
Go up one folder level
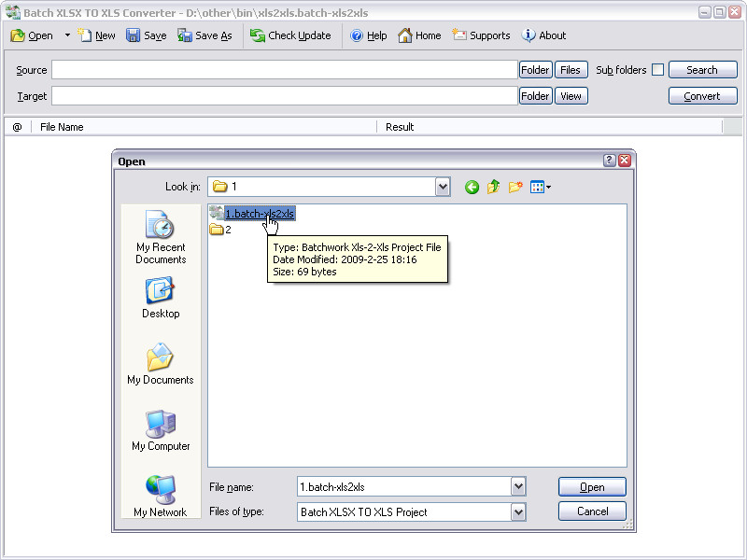point(494,188)
